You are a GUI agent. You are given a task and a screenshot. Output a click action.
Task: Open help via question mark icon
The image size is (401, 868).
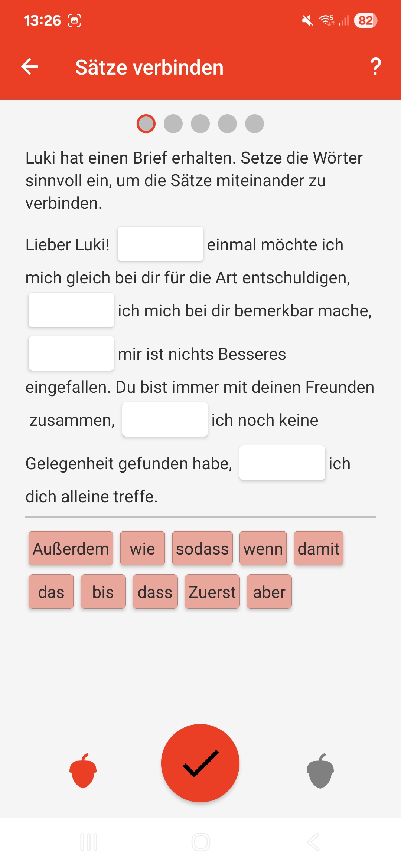[375, 67]
